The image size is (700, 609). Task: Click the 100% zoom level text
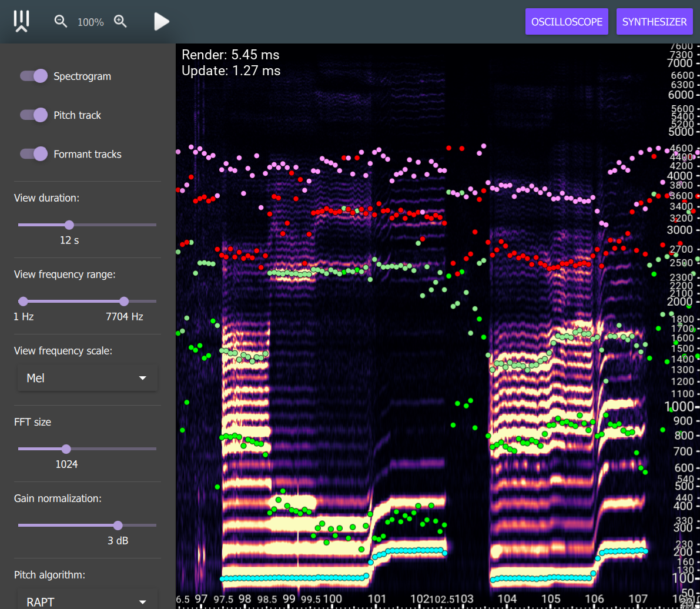click(91, 22)
